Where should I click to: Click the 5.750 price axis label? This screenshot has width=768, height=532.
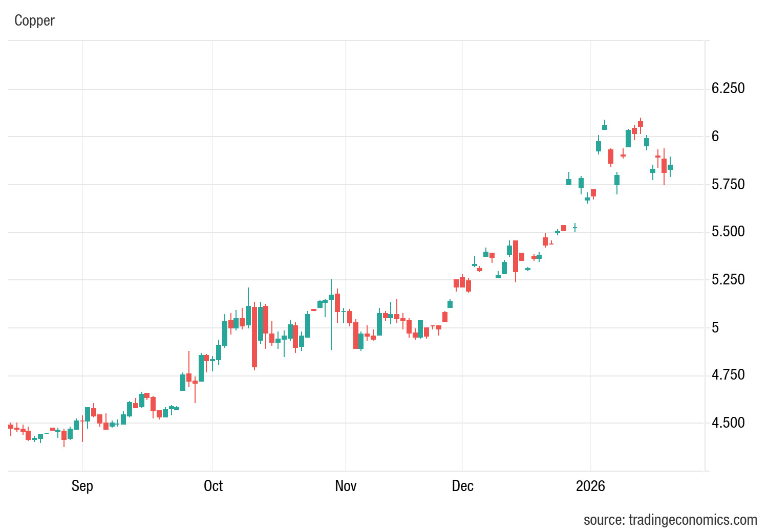pos(728,184)
